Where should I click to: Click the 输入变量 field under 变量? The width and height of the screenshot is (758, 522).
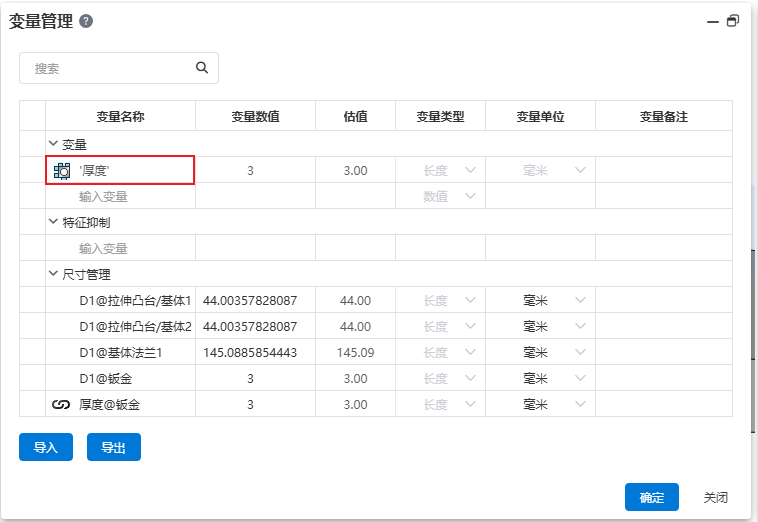tap(120, 196)
